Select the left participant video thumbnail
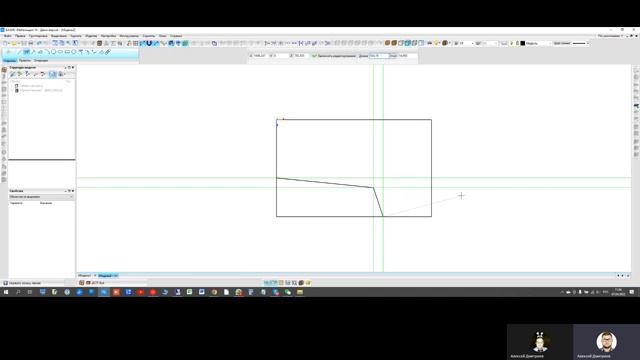 pyautogui.click(x=540, y=342)
